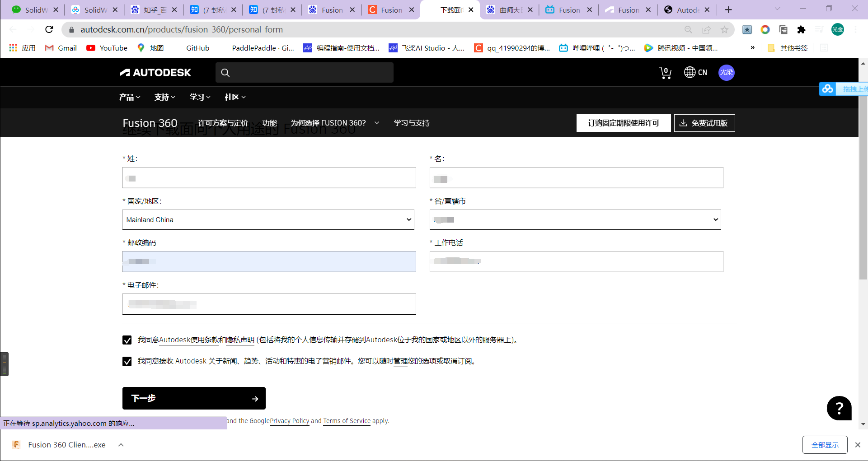
Task: Open the 隐私声明 link
Action: coord(240,340)
